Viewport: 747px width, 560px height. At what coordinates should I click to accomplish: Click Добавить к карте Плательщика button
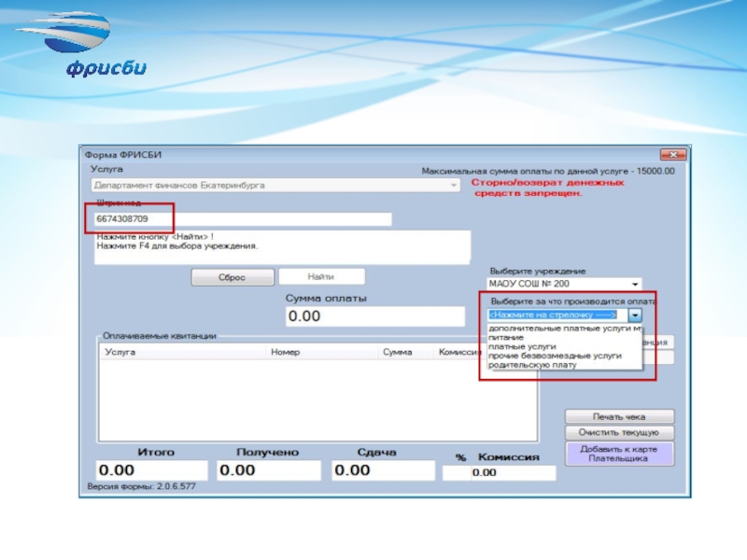pyautogui.click(x=619, y=454)
